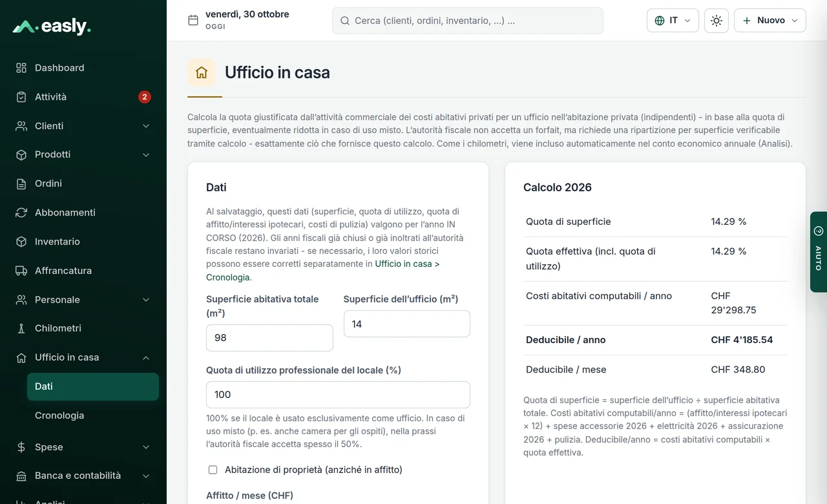
Task: Open the Abbonamenti refresh icon
Action: pos(21,213)
